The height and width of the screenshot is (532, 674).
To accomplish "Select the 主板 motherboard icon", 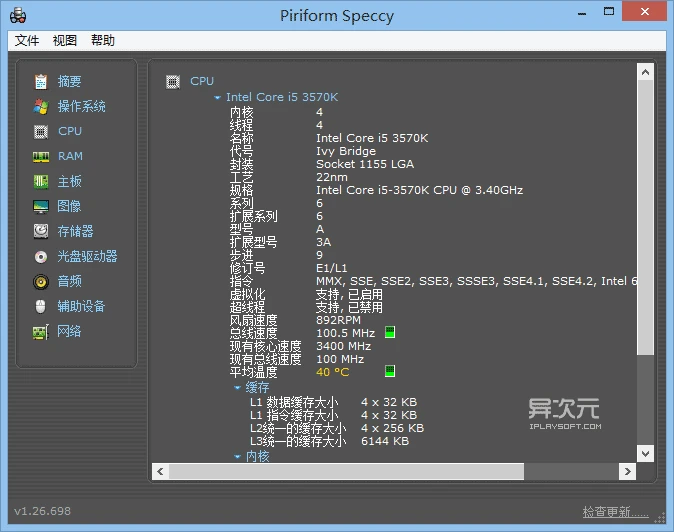I will pos(41,181).
